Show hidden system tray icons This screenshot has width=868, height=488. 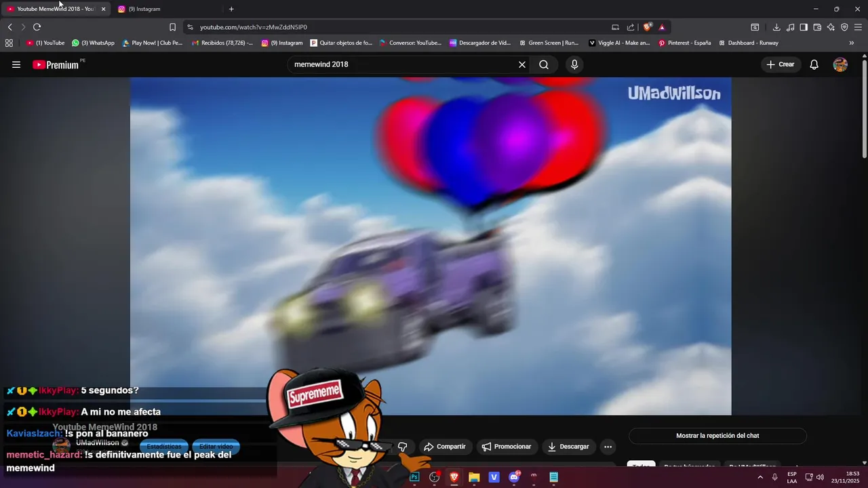point(760,477)
